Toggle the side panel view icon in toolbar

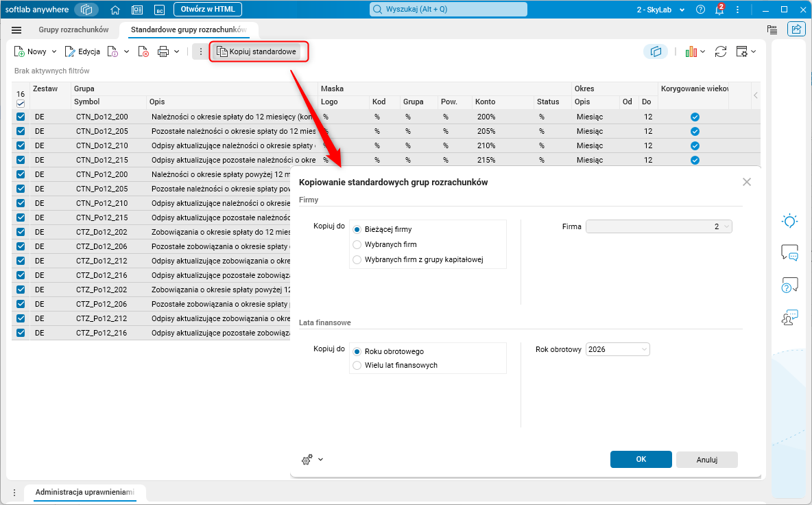pos(656,51)
